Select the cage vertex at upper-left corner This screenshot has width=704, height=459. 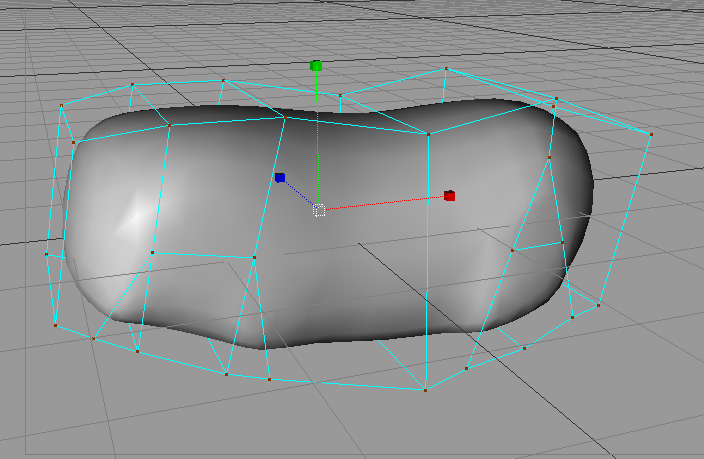[61, 105]
